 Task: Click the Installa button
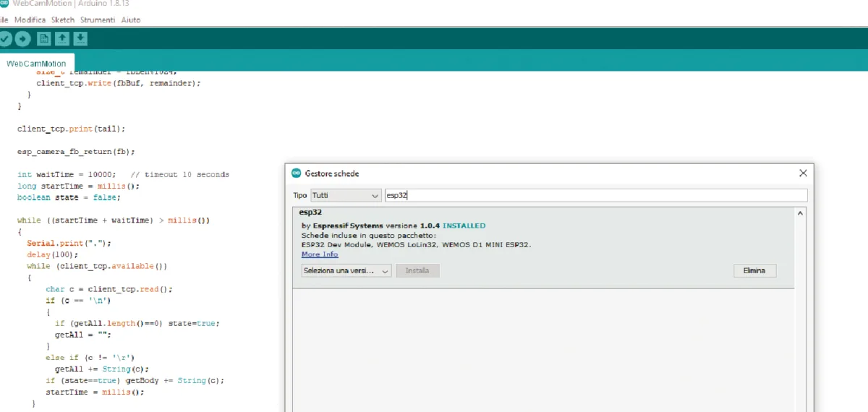417,270
